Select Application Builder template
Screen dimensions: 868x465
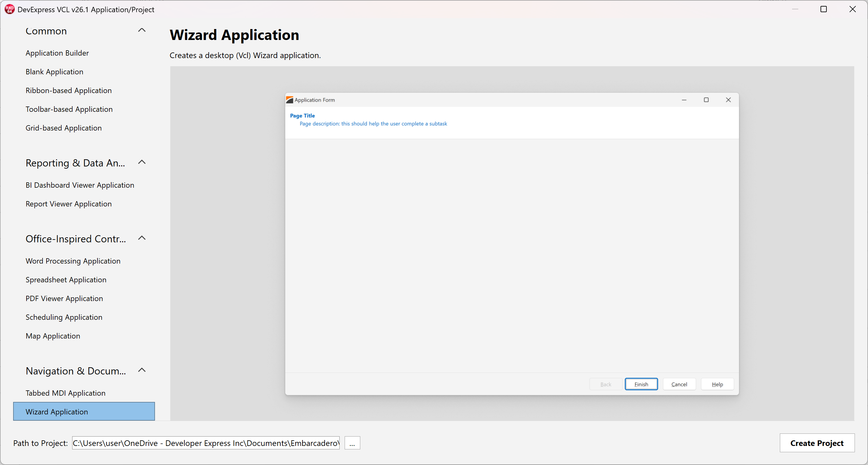tap(57, 53)
